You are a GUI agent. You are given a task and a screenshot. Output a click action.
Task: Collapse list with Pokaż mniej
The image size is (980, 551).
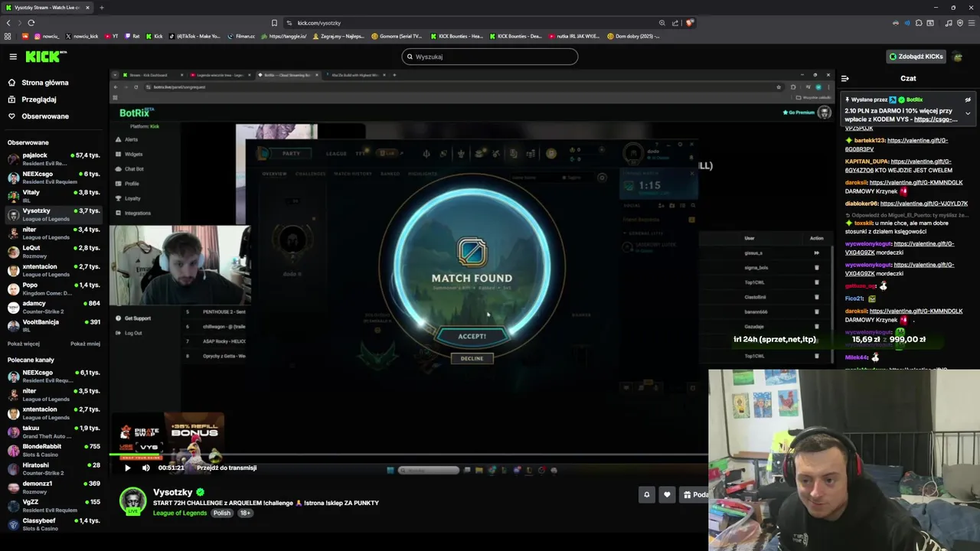coord(85,344)
